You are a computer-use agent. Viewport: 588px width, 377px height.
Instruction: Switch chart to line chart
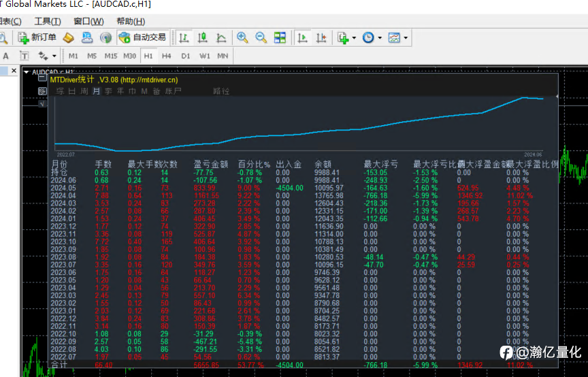click(x=221, y=37)
